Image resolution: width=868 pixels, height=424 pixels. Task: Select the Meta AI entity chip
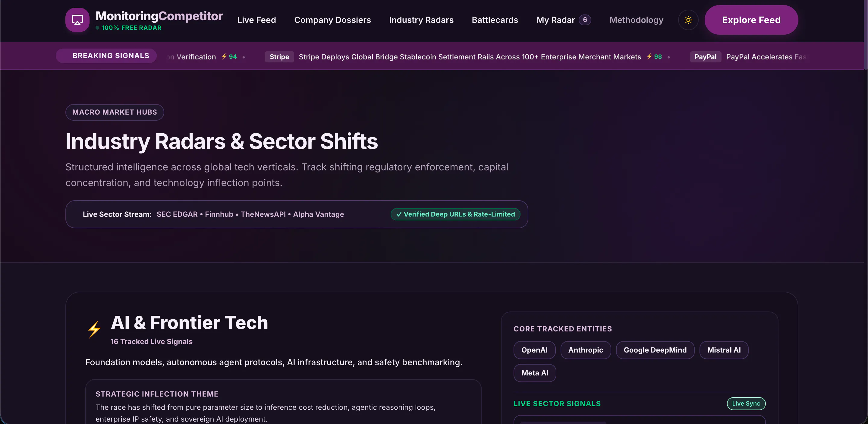pos(534,373)
